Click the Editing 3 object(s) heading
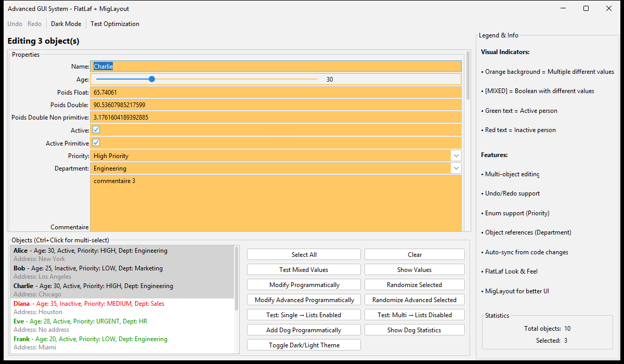624x364 pixels. [44, 41]
